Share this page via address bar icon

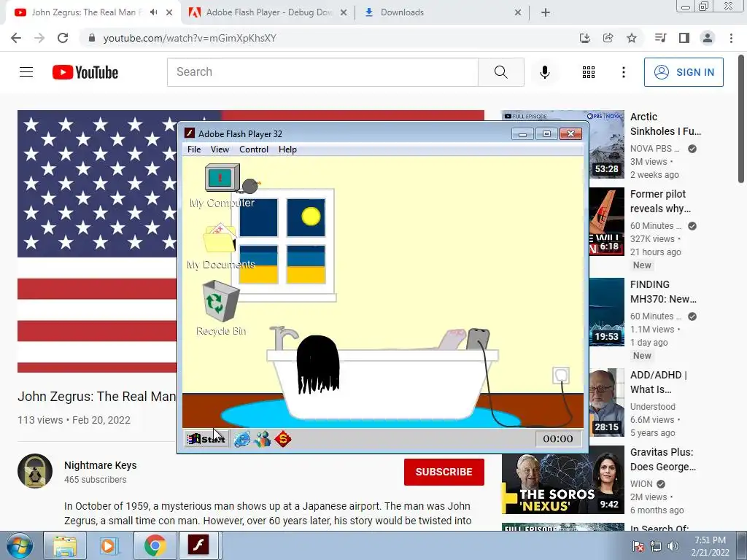(x=608, y=38)
